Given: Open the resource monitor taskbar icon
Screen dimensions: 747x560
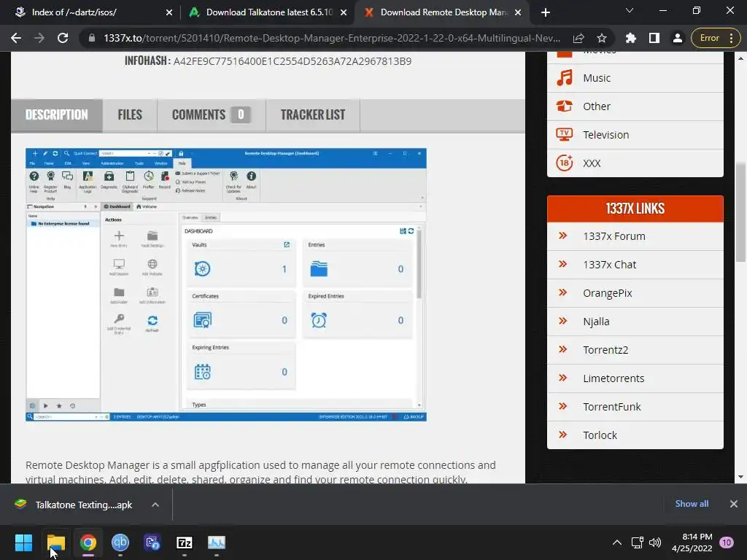Looking at the screenshot, I should pyautogui.click(x=217, y=542).
